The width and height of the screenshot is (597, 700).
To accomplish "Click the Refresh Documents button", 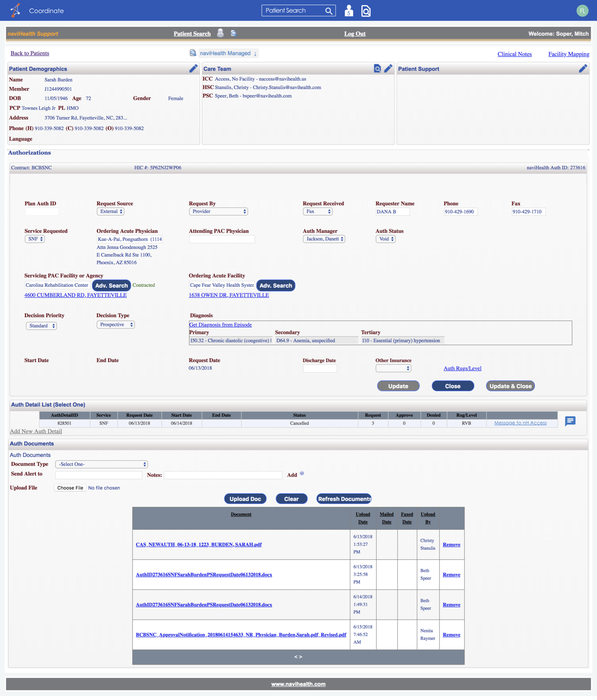I will point(344,499).
